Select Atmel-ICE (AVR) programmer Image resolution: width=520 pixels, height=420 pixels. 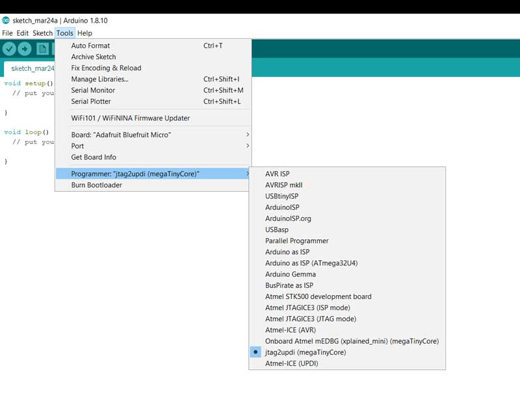click(x=347, y=330)
